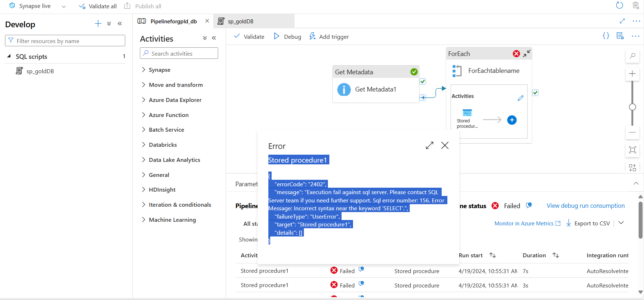Maximize the editor with diagonal arrows icon
This screenshot has width=644, height=300.
pyautogui.click(x=622, y=21)
